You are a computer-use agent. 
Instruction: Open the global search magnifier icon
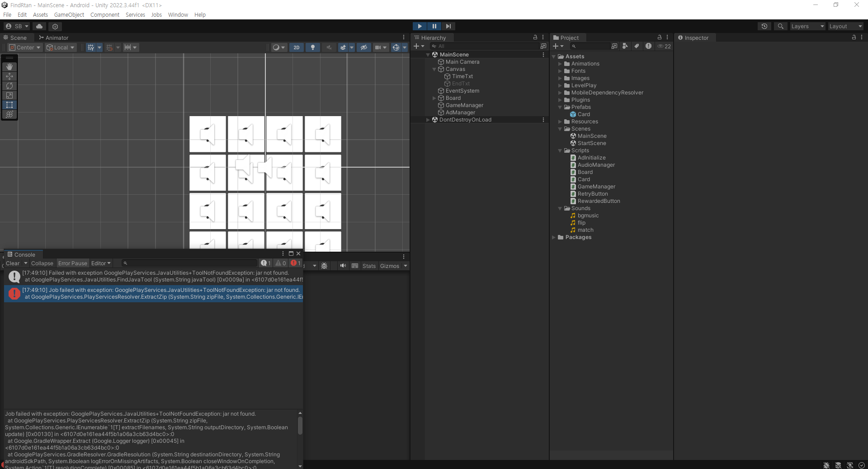tap(780, 26)
